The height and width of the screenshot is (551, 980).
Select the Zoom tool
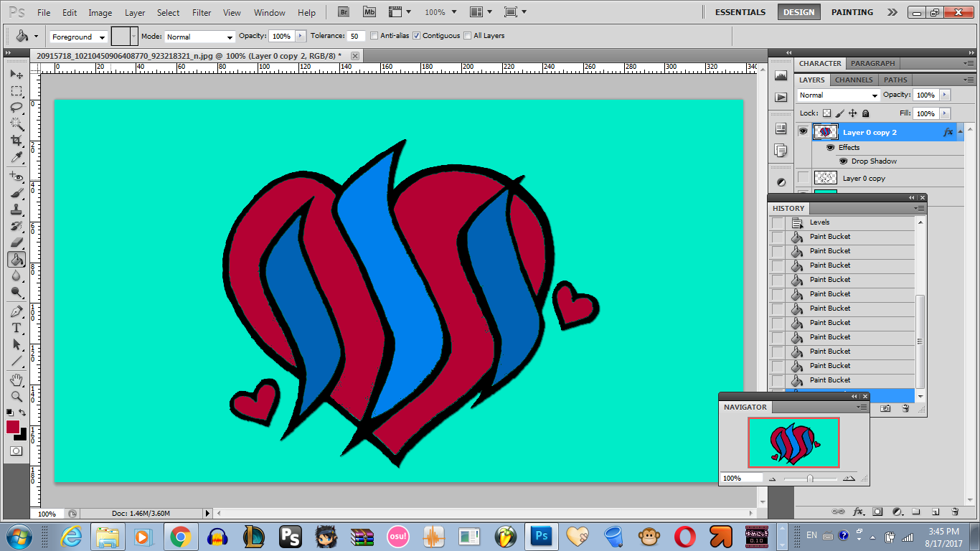pos(17,396)
